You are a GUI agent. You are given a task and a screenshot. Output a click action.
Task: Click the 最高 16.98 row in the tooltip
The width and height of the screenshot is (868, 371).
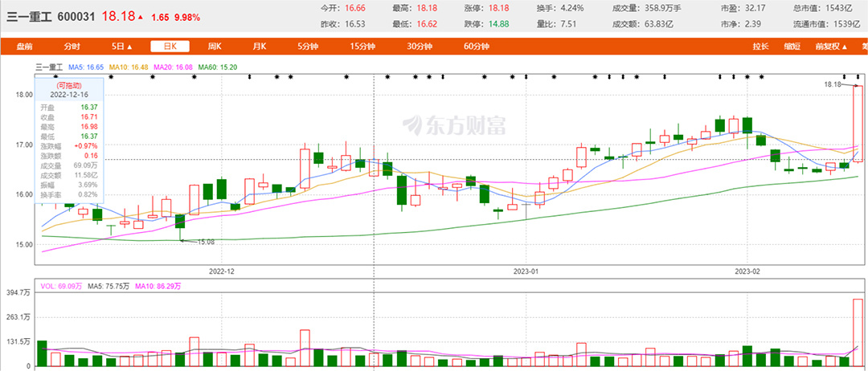coord(69,126)
